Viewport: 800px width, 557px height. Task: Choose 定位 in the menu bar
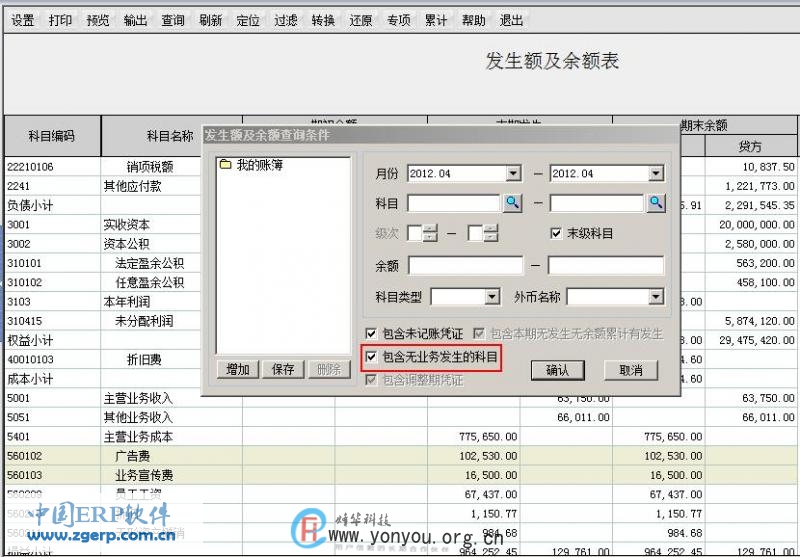[x=248, y=20]
